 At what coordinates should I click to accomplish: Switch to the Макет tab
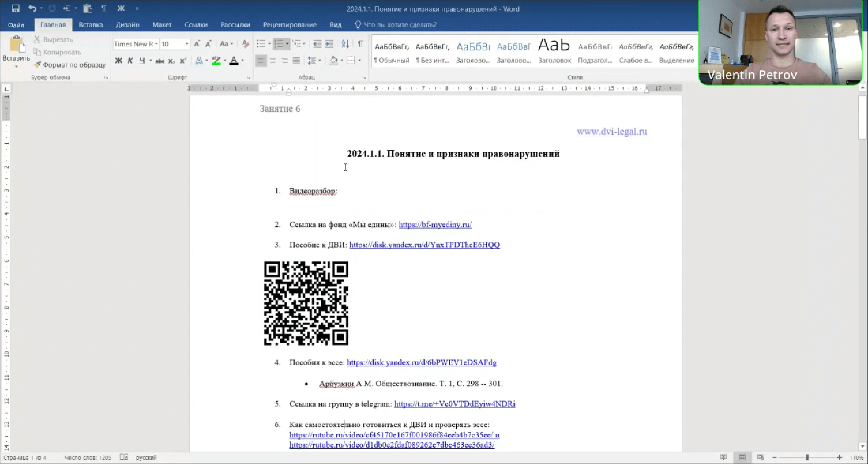(x=162, y=25)
